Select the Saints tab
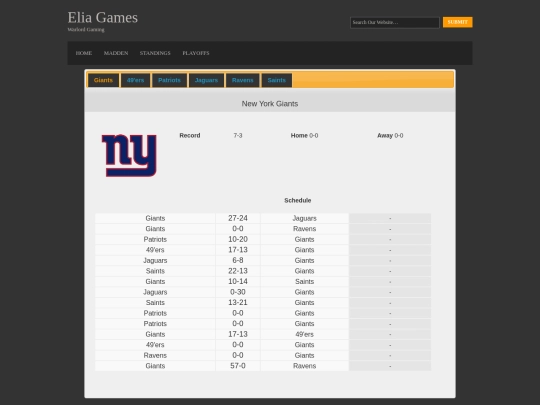This screenshot has width=540, height=405. [x=277, y=80]
